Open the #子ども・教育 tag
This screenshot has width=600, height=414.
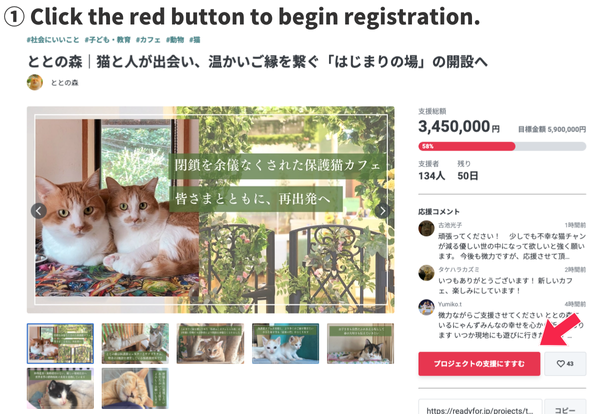(108, 40)
